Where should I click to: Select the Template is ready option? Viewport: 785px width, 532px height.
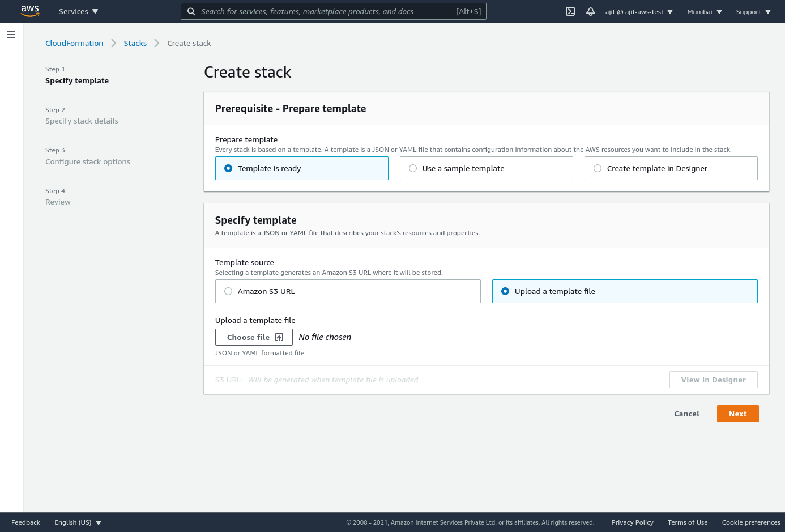coord(228,168)
